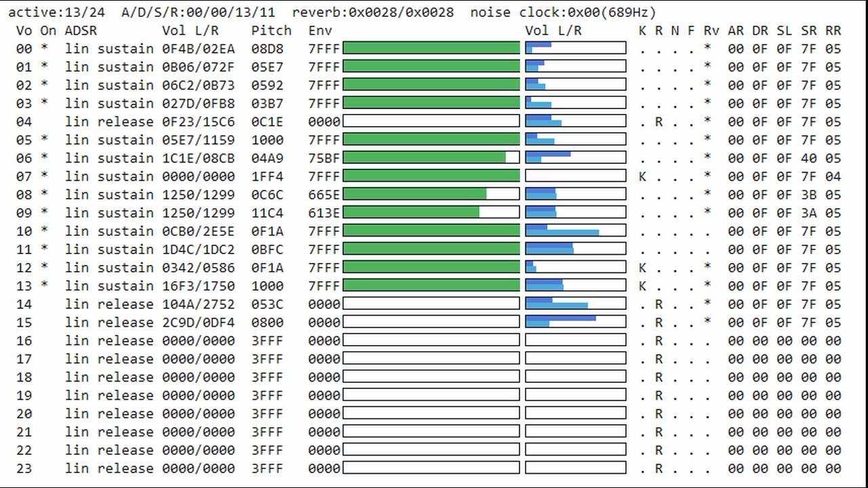868x488 pixels.
Task: Select pitch value "1FF4"
Action: [267, 176]
